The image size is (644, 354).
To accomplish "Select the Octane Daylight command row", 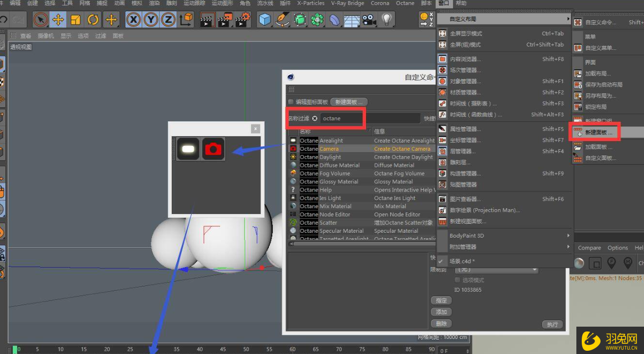I will coord(362,157).
